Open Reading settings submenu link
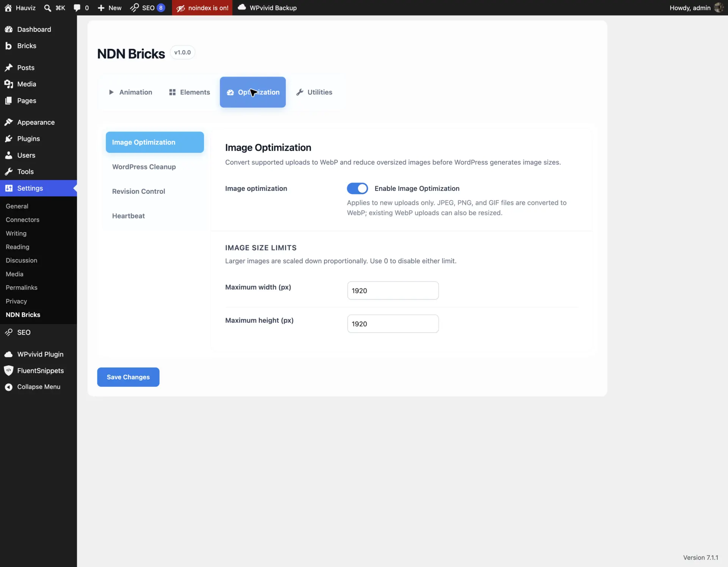Image resolution: width=728 pixels, height=567 pixels. (17, 247)
